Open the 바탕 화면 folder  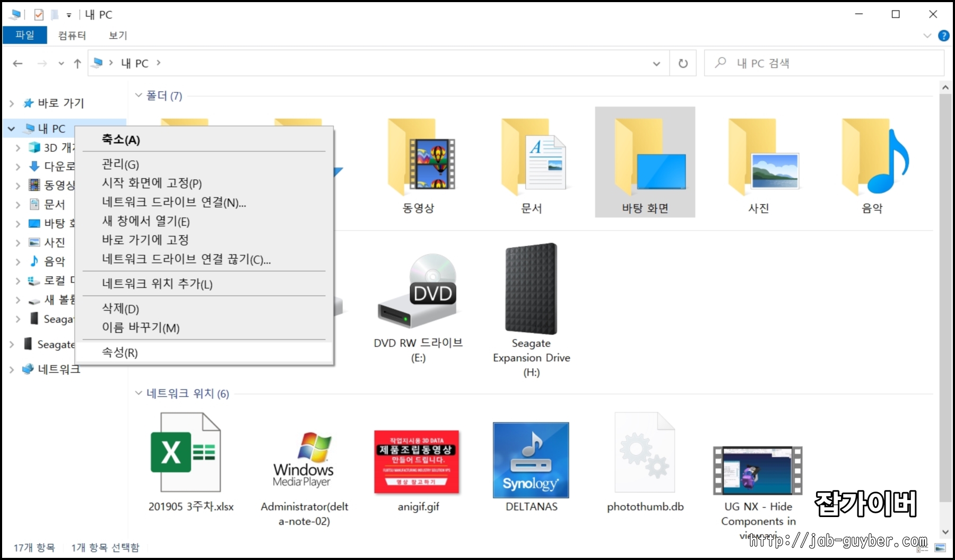[x=644, y=162]
